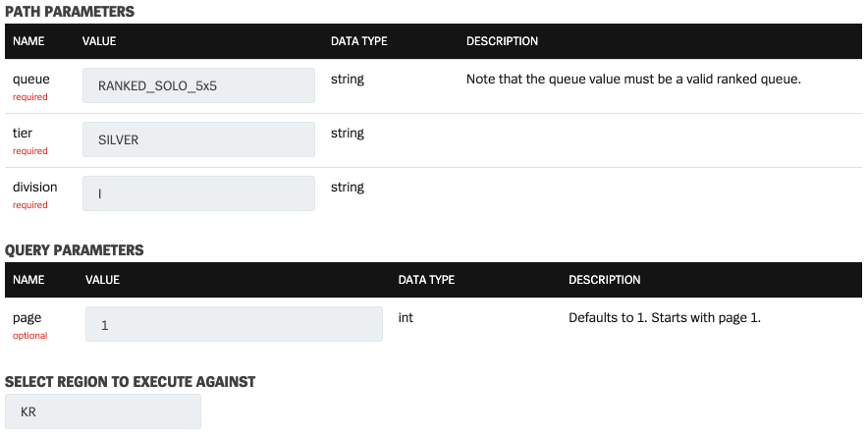The image size is (868, 436).
Task: Click the "page" parameter name label
Action: pos(27,318)
